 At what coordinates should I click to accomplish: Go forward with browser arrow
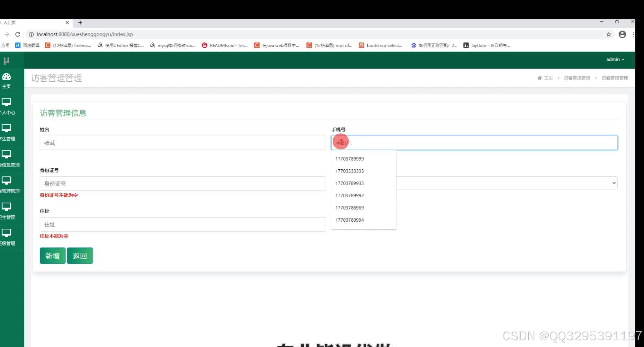click(x=7, y=34)
